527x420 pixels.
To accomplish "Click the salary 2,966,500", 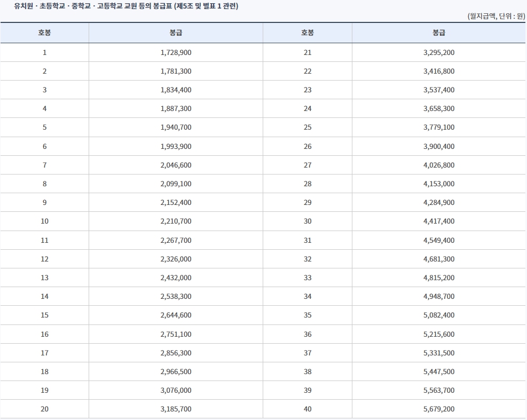I will (x=176, y=371).
